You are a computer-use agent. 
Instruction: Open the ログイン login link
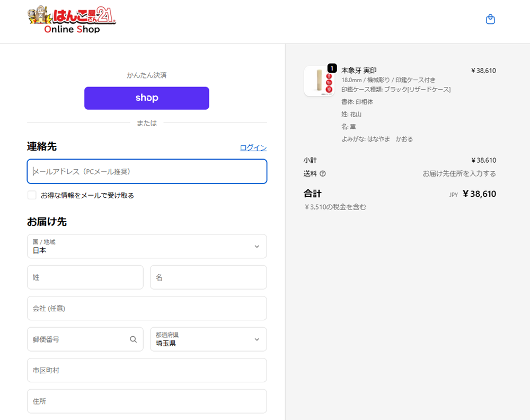(x=253, y=147)
